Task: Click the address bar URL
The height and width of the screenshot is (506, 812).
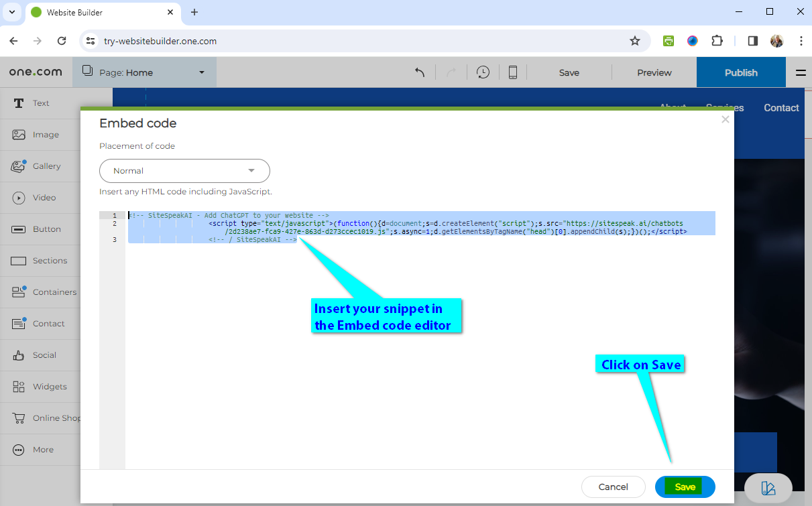Action: [160, 41]
